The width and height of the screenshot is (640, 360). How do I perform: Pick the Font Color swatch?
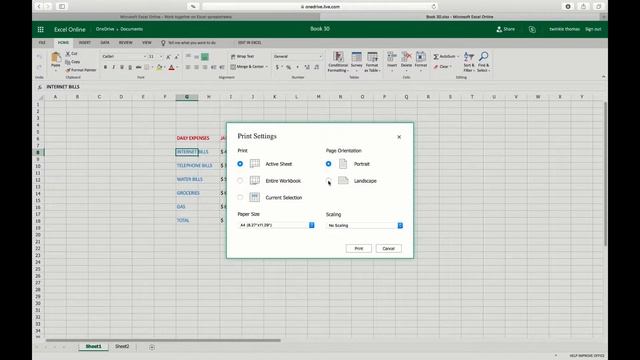pos(172,67)
